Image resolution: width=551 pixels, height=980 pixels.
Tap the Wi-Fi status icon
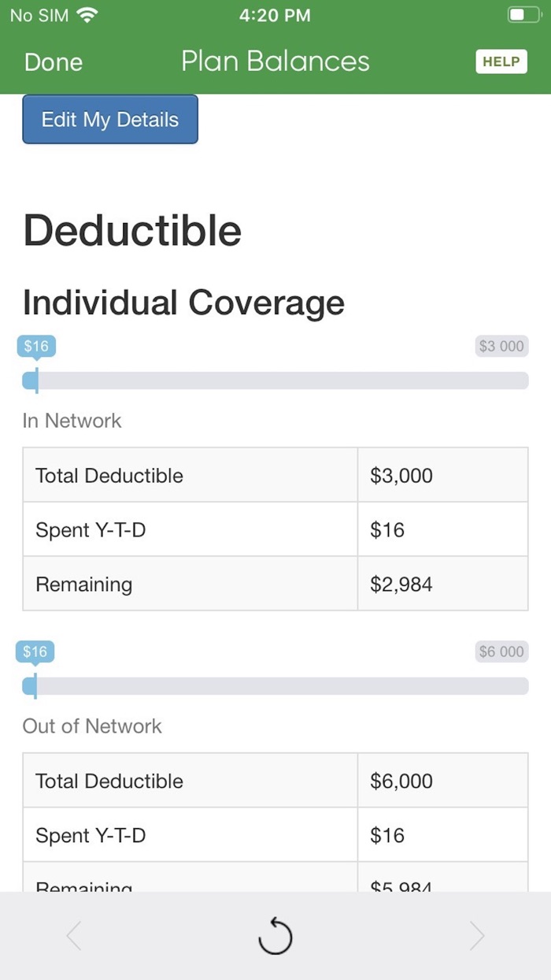pyautogui.click(x=88, y=15)
